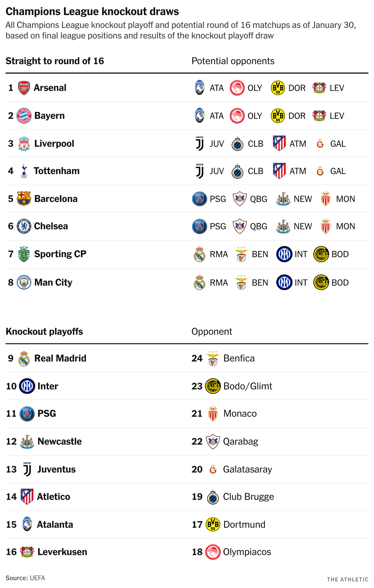Click the Olympiacos logo beside number 18
This screenshot has width=374, height=588.
click(x=213, y=552)
